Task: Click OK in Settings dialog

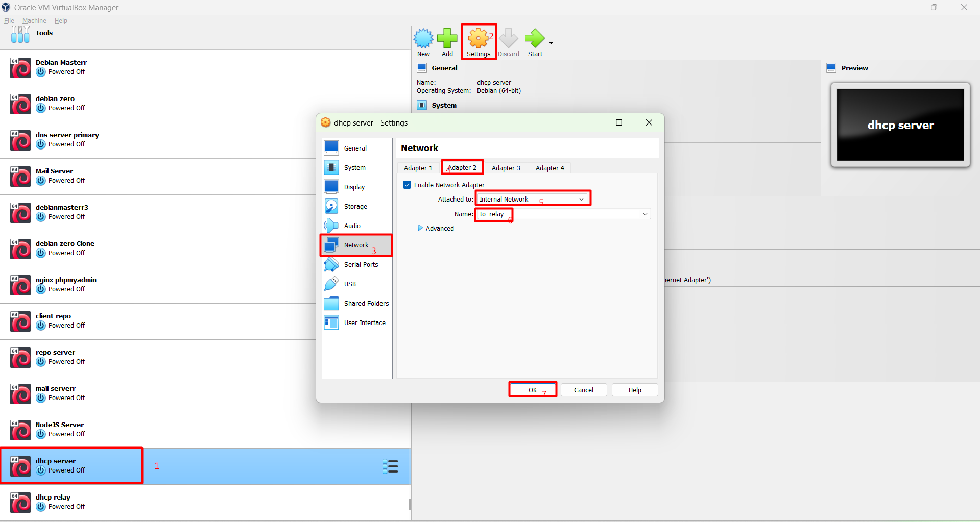Action: (x=533, y=390)
